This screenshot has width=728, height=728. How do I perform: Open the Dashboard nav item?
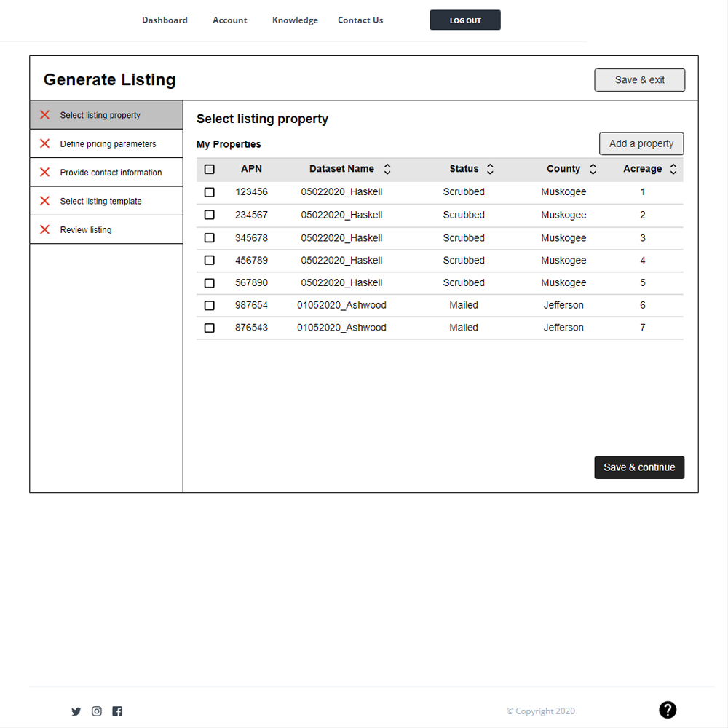coord(165,20)
